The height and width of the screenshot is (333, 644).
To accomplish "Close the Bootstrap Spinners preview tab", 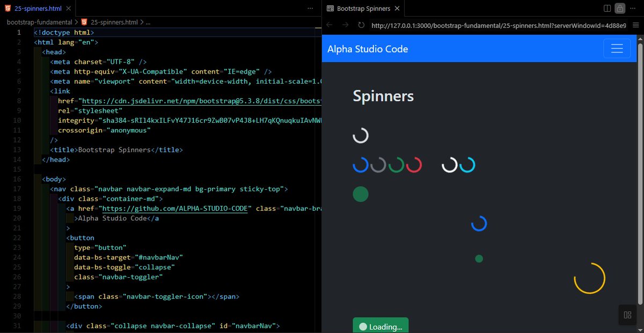I will click(397, 9).
